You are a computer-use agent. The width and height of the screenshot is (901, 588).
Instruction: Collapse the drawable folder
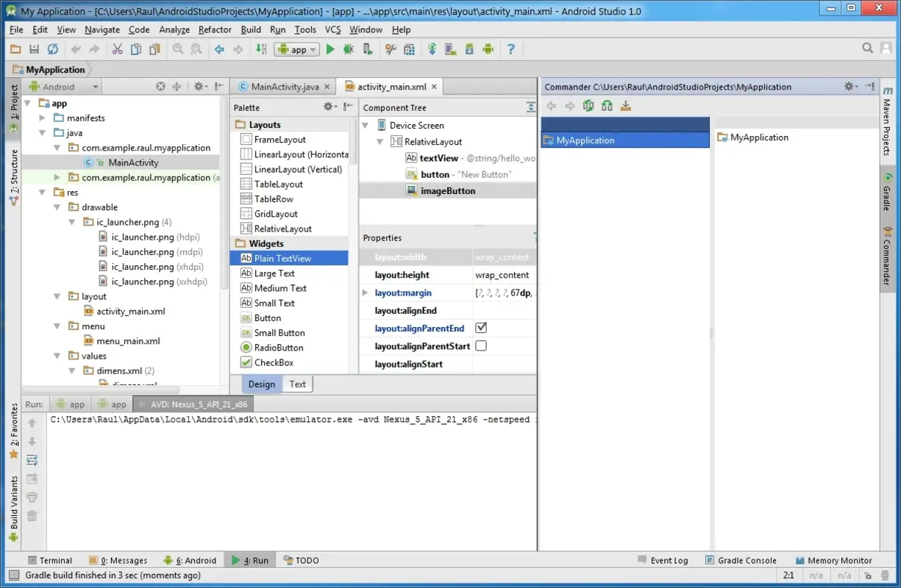click(x=57, y=207)
